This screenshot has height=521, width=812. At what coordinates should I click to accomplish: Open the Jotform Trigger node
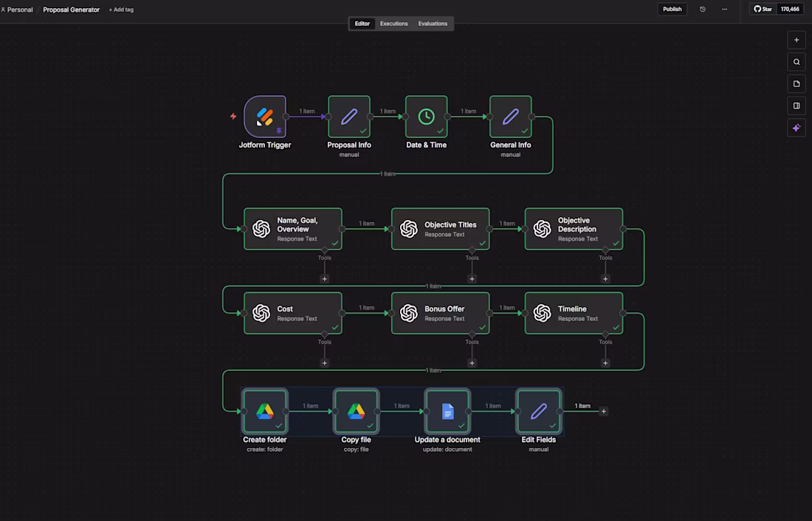tap(264, 117)
